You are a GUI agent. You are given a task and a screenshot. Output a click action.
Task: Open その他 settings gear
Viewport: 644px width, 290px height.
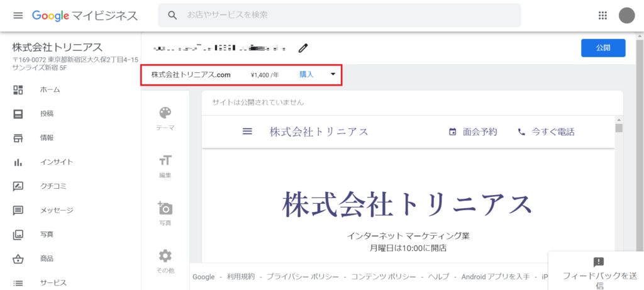165,256
